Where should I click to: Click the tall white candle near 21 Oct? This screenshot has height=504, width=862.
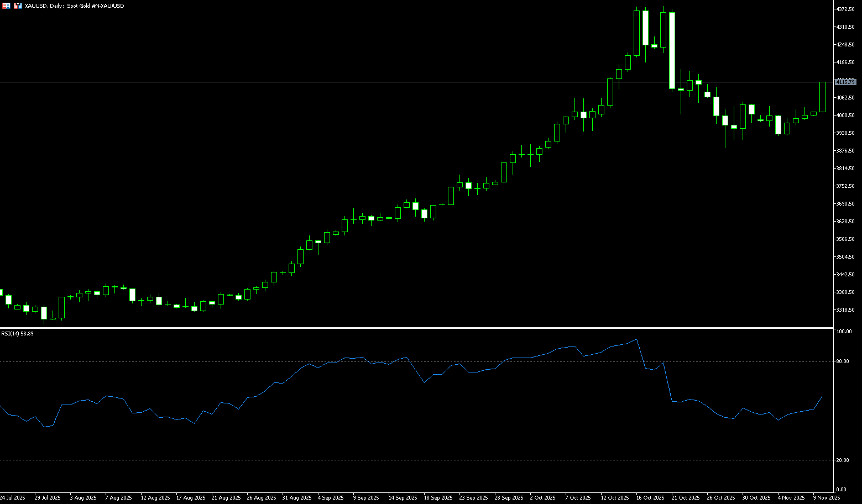pyautogui.click(x=672, y=50)
